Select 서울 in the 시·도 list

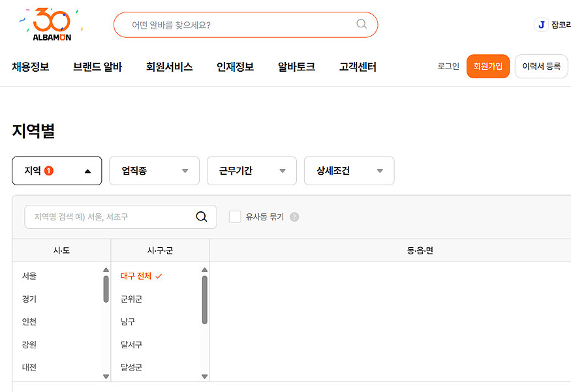29,276
